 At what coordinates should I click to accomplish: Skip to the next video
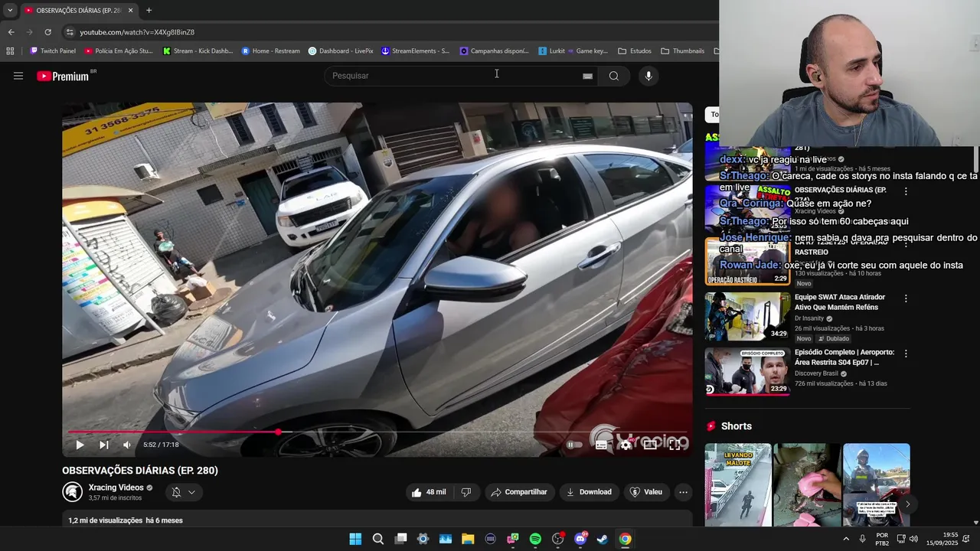103,445
